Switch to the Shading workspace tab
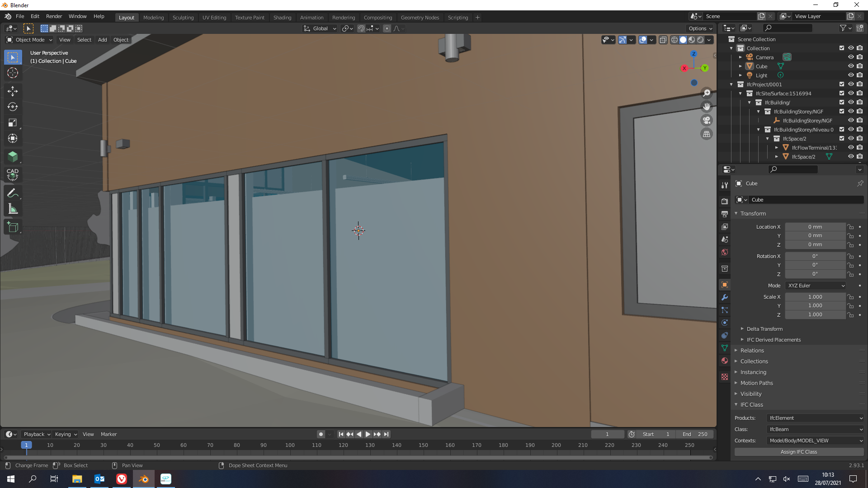Viewport: 868px width, 488px height. point(282,17)
